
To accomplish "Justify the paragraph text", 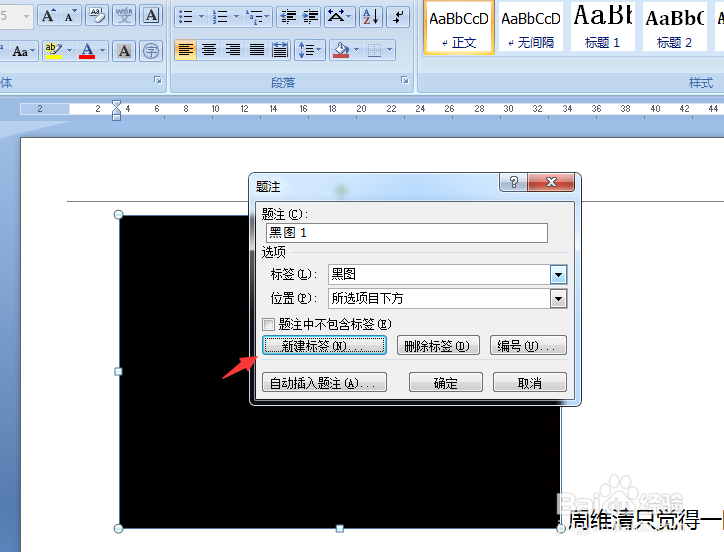I will pyautogui.click(x=257, y=50).
